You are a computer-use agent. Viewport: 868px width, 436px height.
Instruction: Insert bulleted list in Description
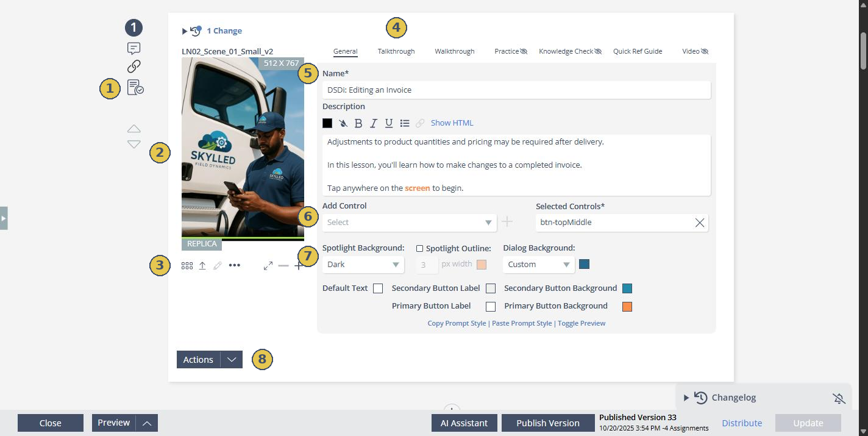click(x=404, y=123)
